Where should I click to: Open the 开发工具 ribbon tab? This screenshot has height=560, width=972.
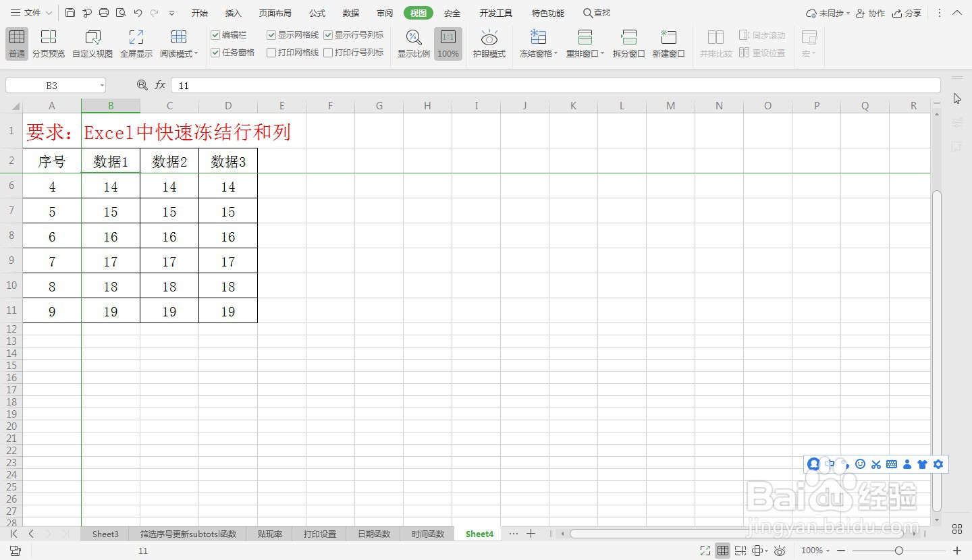496,13
